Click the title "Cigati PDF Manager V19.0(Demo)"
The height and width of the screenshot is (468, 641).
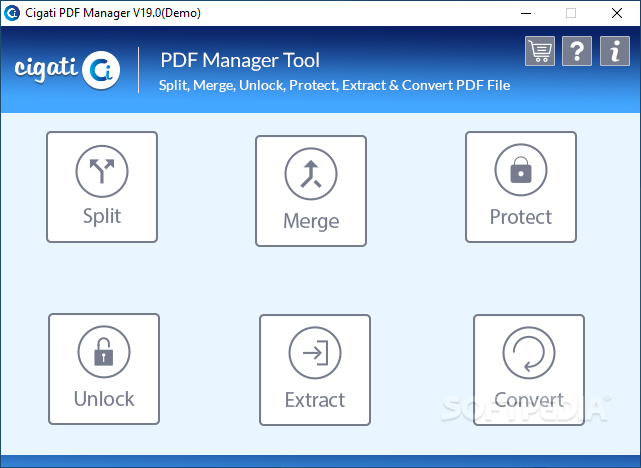[113, 13]
